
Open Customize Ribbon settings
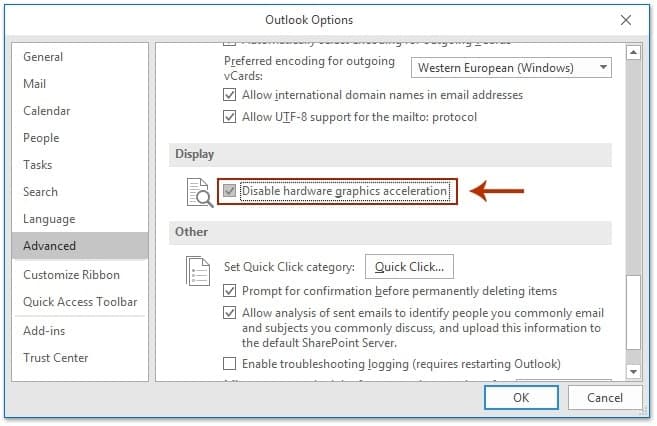[x=71, y=275]
